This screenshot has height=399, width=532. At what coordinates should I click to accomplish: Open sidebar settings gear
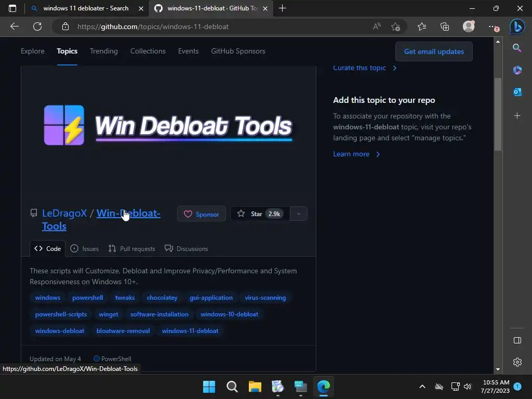click(x=517, y=362)
